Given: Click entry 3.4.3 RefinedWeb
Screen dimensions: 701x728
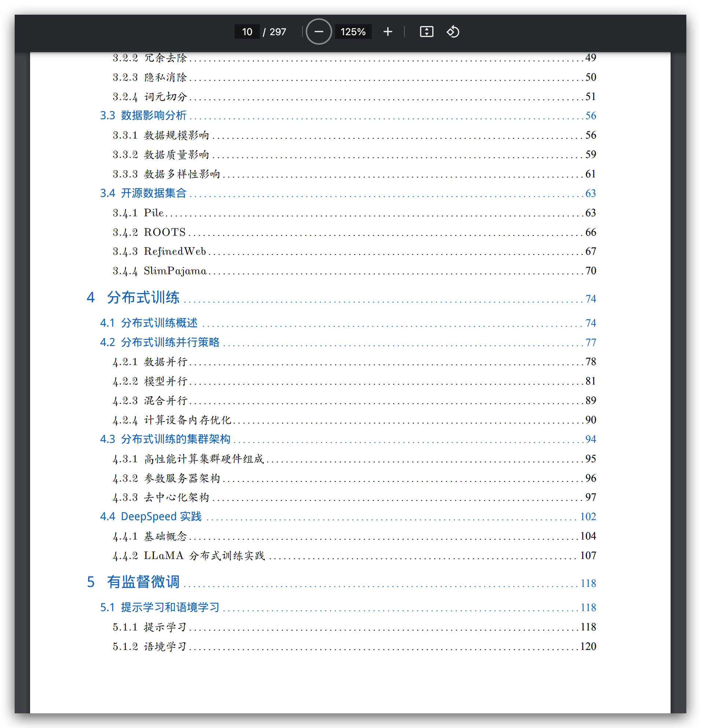Looking at the screenshot, I should tap(159, 251).
